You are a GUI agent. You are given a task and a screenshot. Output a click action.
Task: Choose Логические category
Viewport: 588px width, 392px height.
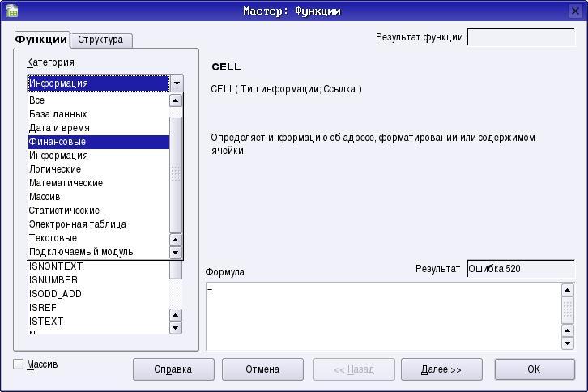click(x=99, y=169)
